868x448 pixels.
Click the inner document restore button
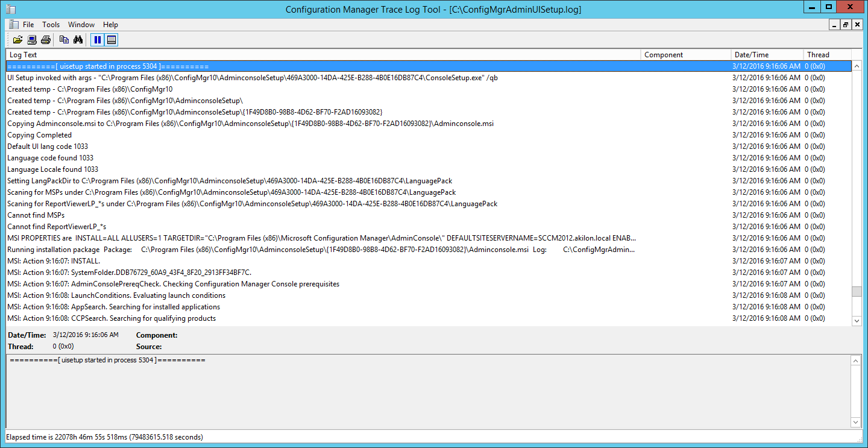[x=846, y=25]
